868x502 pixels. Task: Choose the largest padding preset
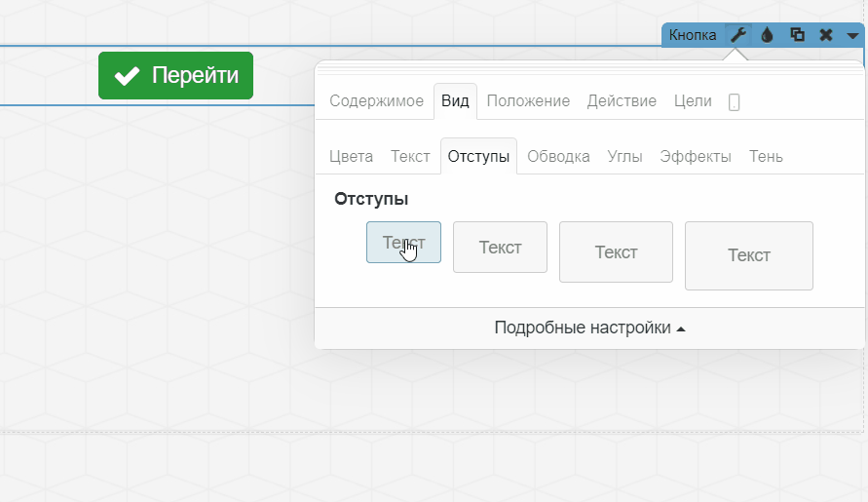click(x=749, y=255)
